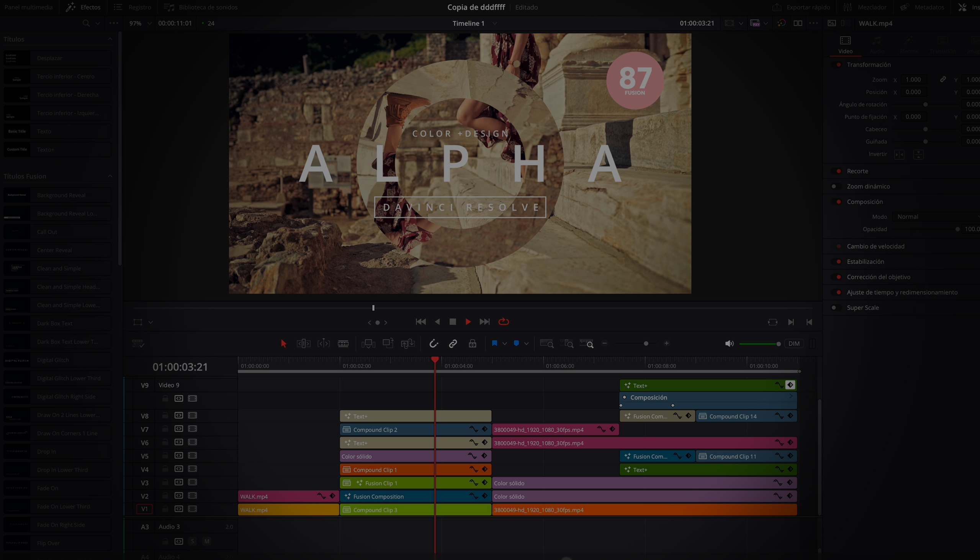This screenshot has width=980, height=560.
Task: Open the Mezclador panel
Action: (864, 7)
